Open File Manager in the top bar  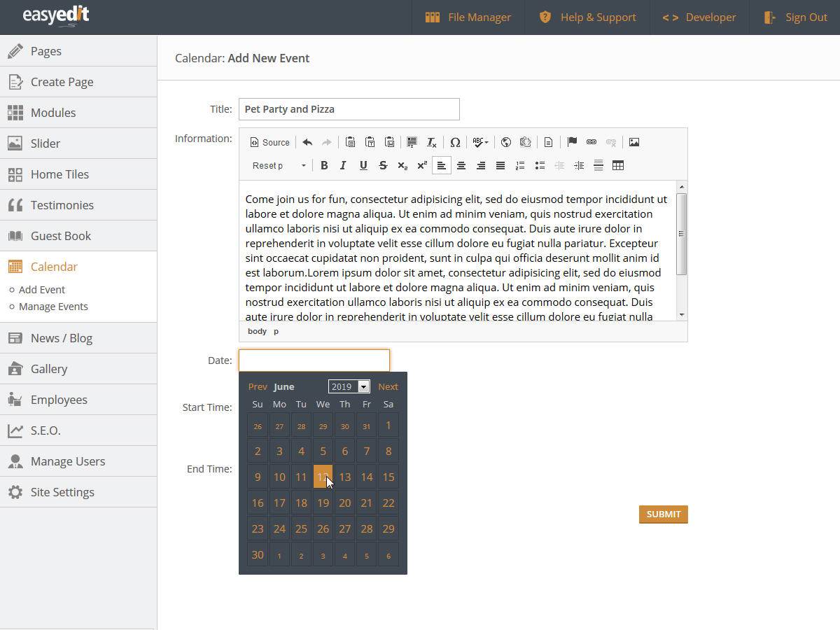tap(468, 17)
